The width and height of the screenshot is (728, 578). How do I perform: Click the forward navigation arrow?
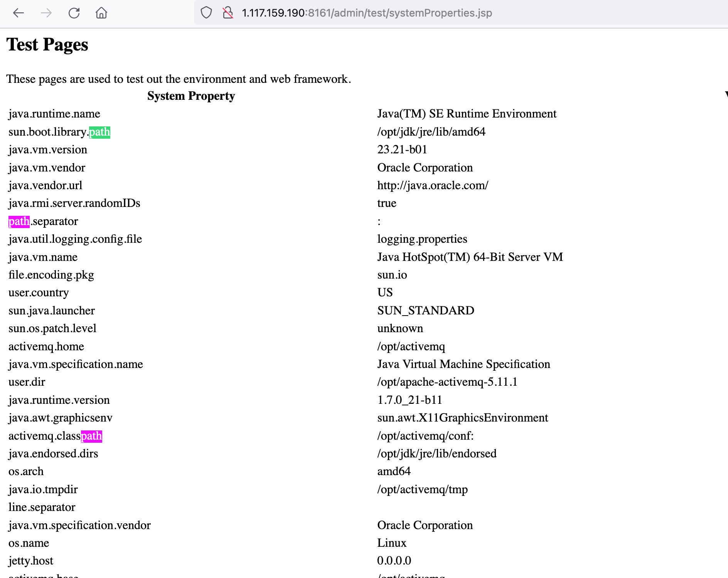(46, 13)
